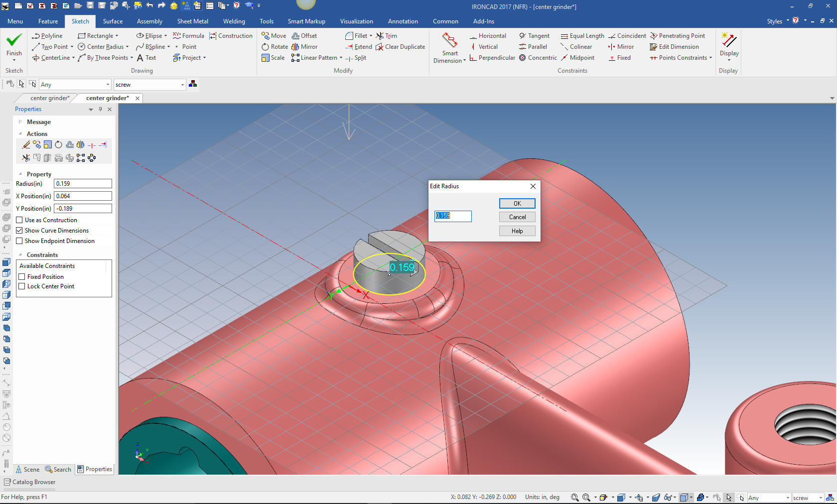Click the Split tool
This screenshot has height=504, width=837.
click(356, 58)
